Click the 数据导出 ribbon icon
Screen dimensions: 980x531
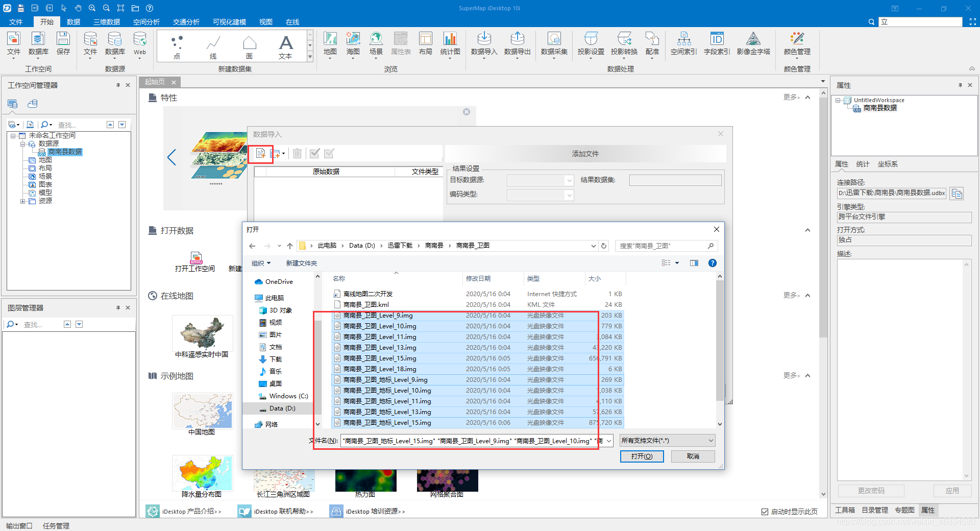click(x=517, y=43)
